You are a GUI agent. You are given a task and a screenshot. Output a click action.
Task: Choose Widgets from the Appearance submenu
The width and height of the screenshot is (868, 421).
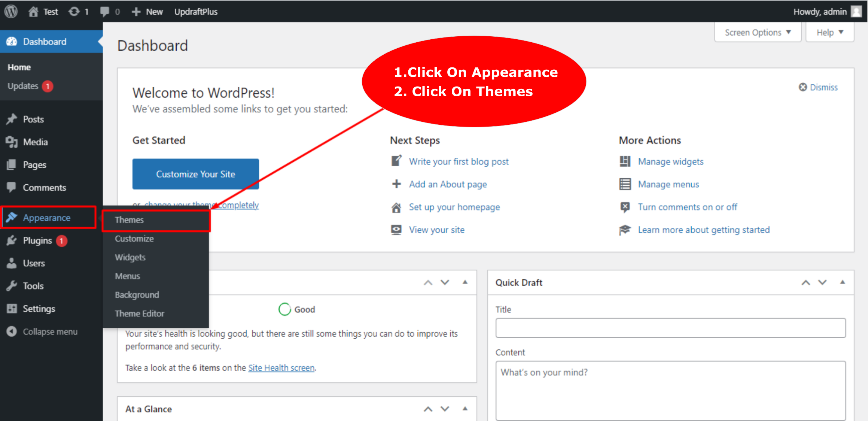click(x=130, y=257)
